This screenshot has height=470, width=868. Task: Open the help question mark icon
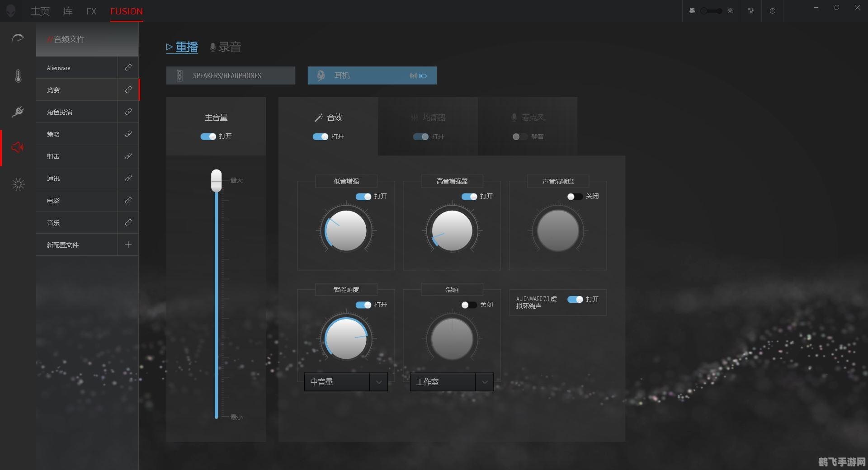(773, 11)
